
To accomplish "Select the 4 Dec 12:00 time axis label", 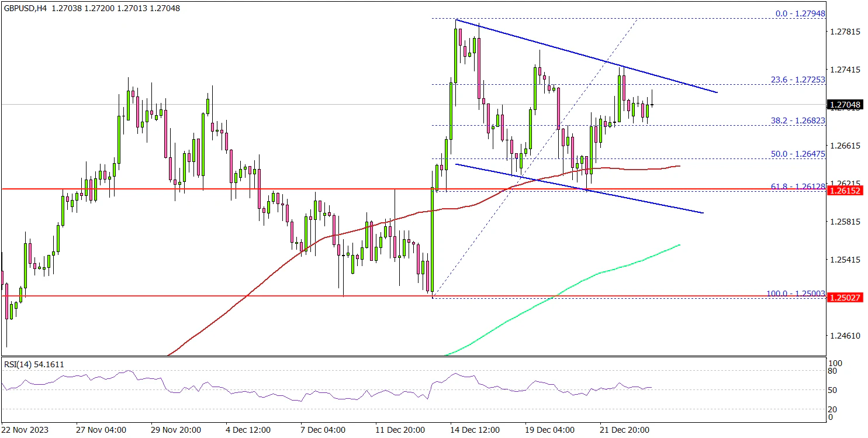I will 248,430.
